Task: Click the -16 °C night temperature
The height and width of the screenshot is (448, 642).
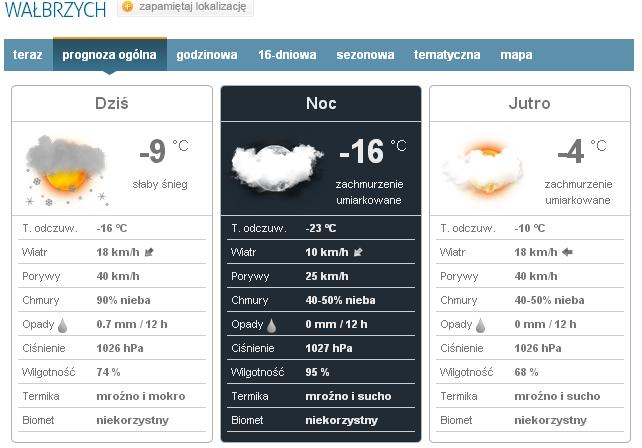Action: [373, 151]
